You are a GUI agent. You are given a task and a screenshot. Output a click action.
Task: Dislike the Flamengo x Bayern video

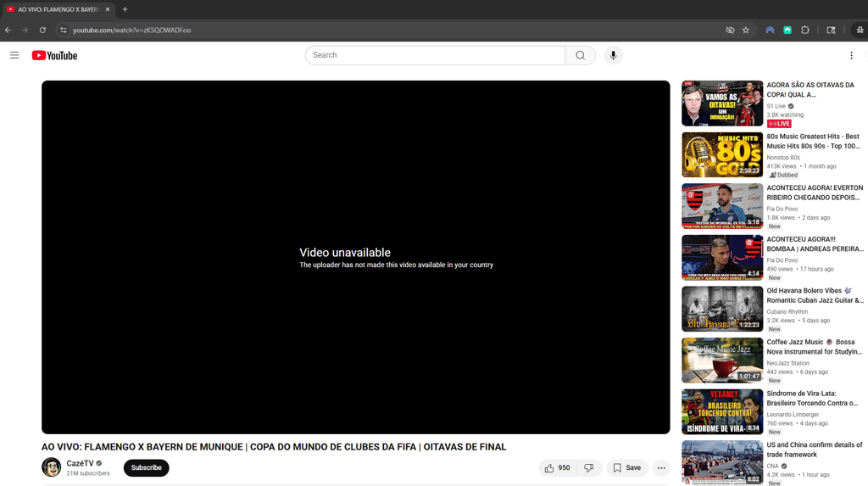[x=589, y=467]
